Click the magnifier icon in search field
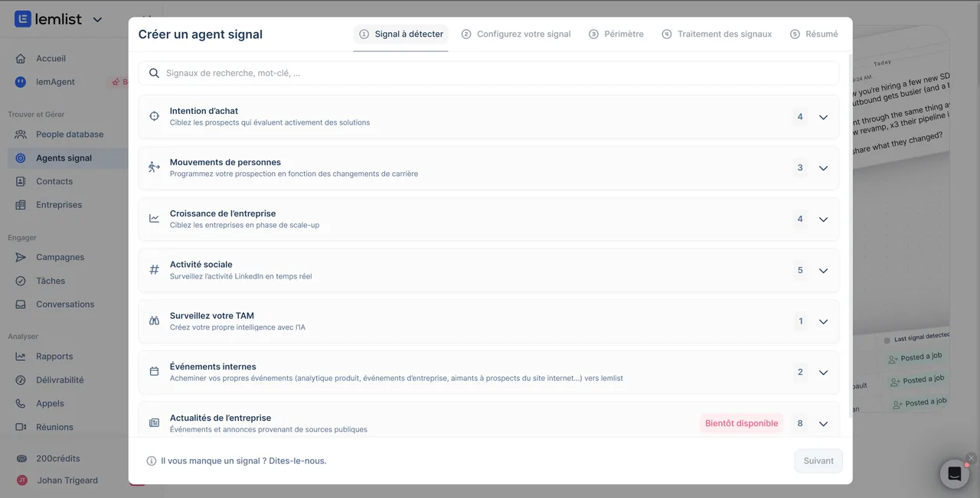This screenshot has height=498, width=980. [x=154, y=73]
